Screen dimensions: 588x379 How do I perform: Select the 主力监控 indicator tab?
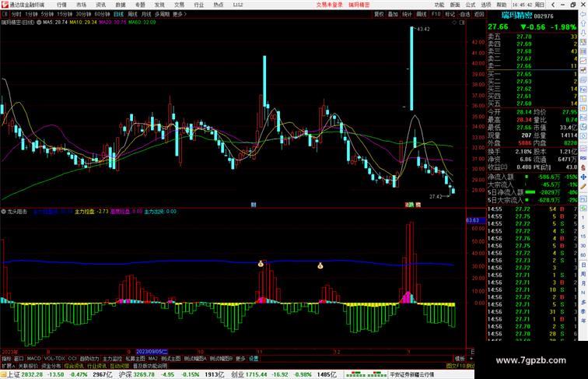(x=113, y=359)
